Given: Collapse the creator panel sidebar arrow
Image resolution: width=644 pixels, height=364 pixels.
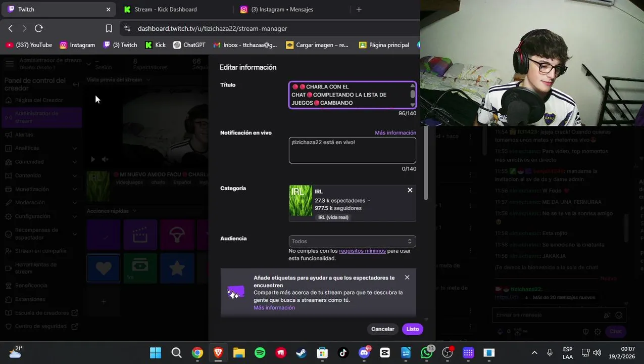Looking at the screenshot, I should (76, 84).
